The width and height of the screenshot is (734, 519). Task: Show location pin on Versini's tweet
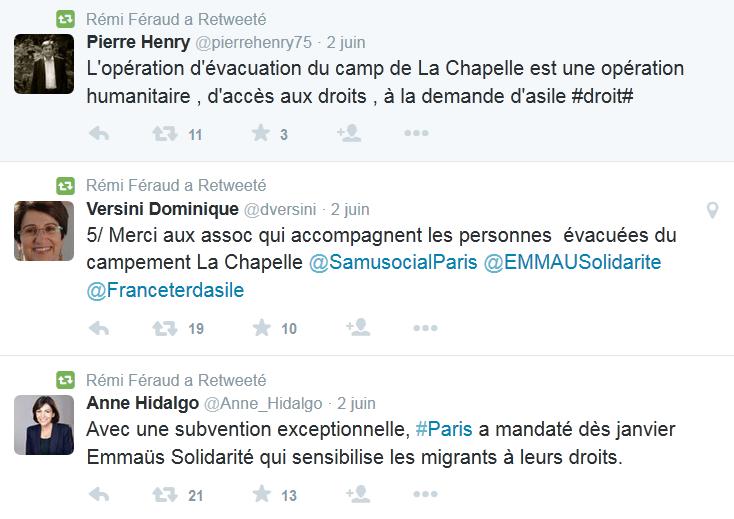pyautogui.click(x=712, y=210)
